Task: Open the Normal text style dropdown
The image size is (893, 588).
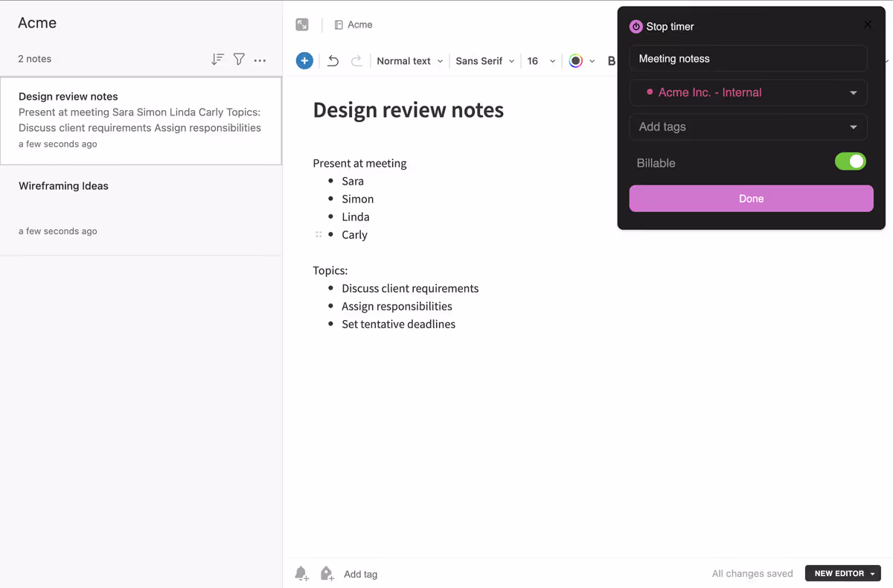Action: 410,61
